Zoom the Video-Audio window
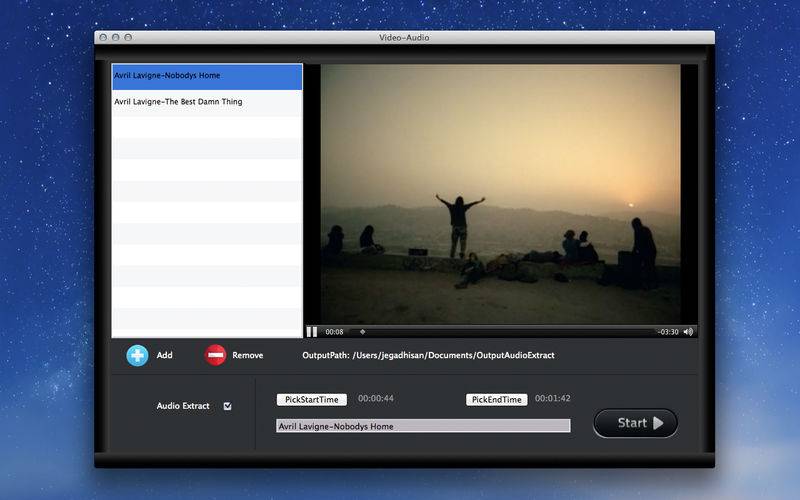Image resolution: width=800 pixels, height=500 pixels. click(x=128, y=37)
